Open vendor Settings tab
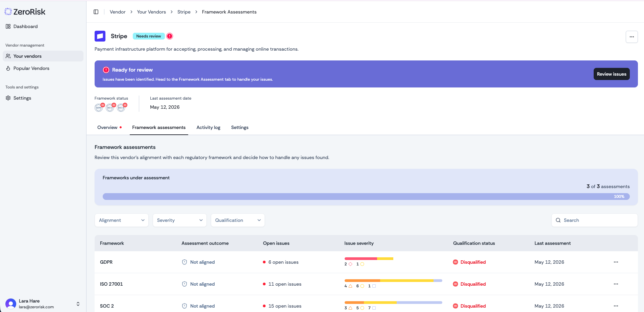Screen dimensions: 644x312 coord(240,127)
